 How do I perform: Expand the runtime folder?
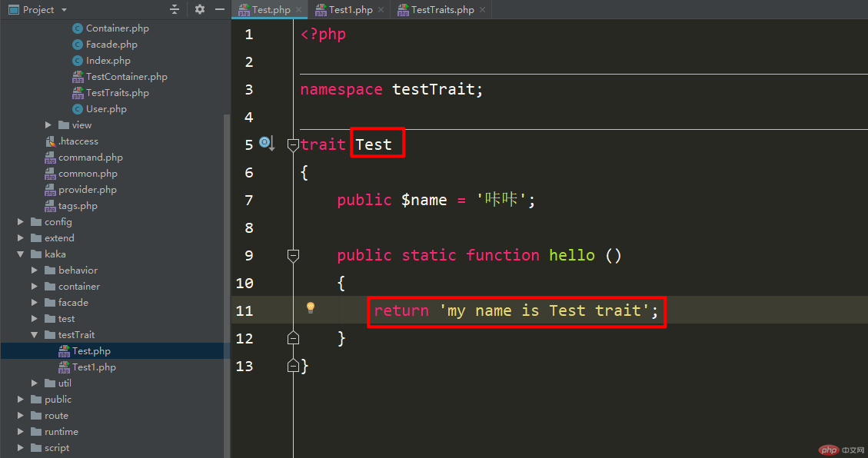click(21, 431)
